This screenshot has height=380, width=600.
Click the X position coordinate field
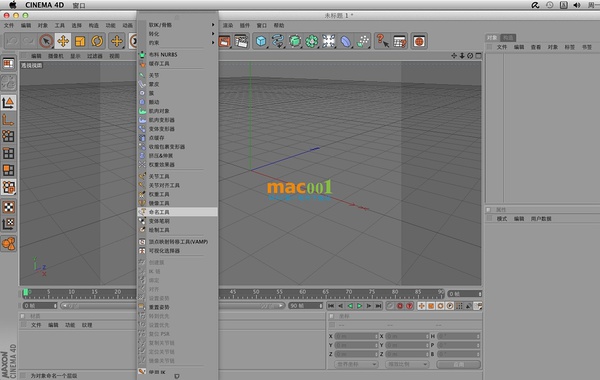pos(356,336)
